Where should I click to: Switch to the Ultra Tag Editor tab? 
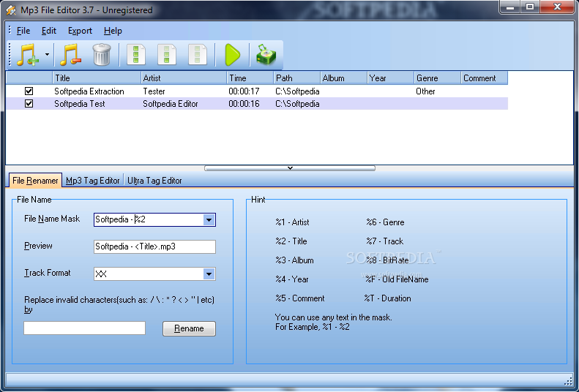click(x=154, y=181)
